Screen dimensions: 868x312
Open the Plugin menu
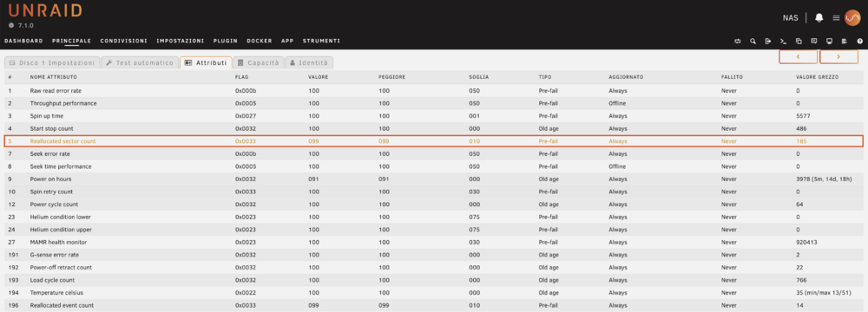226,41
